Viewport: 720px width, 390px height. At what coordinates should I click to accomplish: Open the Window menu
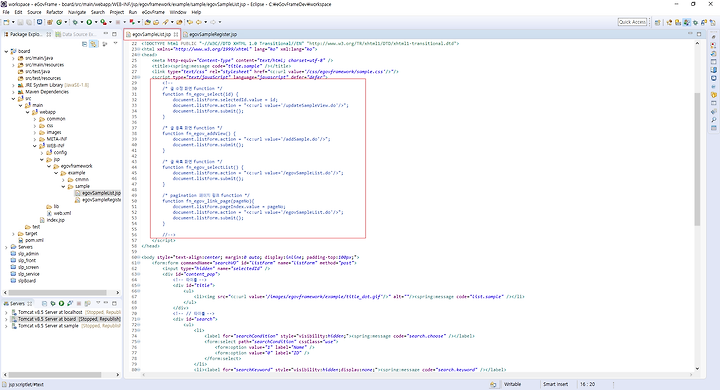tap(178, 12)
